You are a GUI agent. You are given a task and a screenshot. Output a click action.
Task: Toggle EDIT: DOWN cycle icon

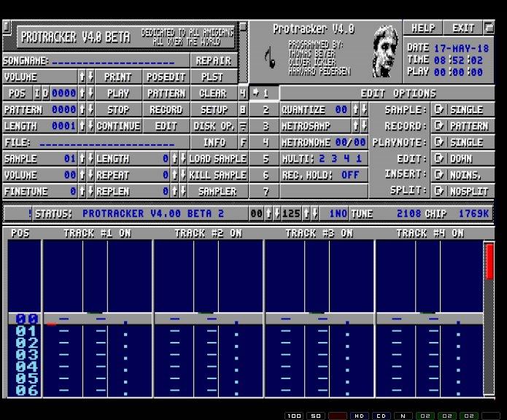[438, 158]
